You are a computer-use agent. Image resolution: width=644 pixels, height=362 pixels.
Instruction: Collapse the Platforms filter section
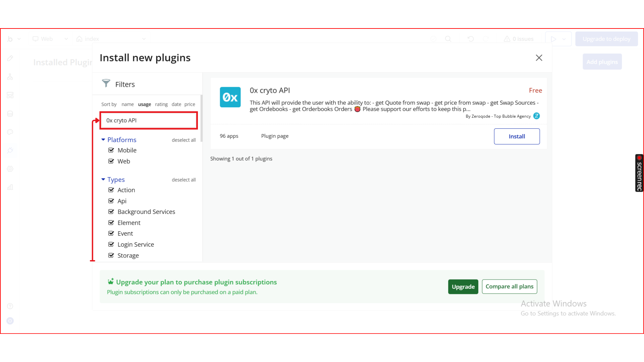[103, 140]
